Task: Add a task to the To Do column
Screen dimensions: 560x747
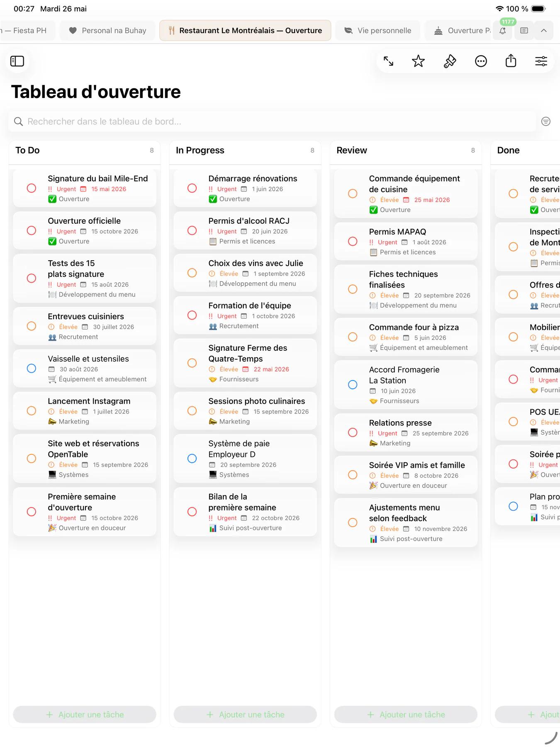Action: [85, 715]
